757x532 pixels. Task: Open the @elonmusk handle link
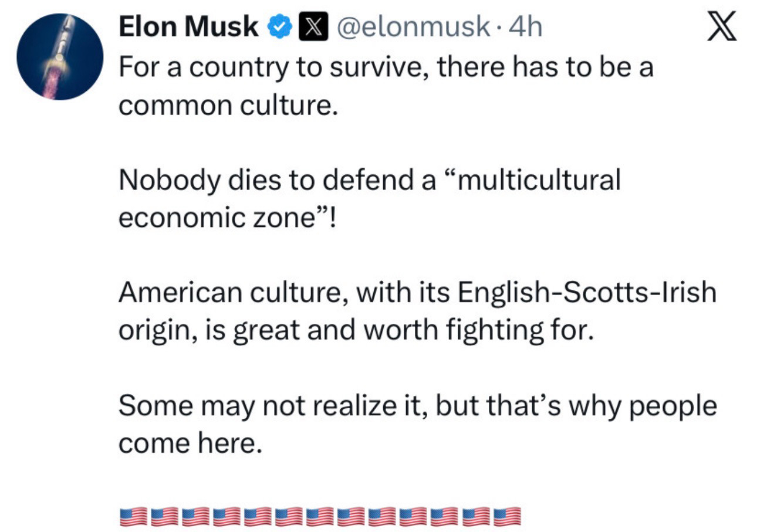(x=413, y=27)
